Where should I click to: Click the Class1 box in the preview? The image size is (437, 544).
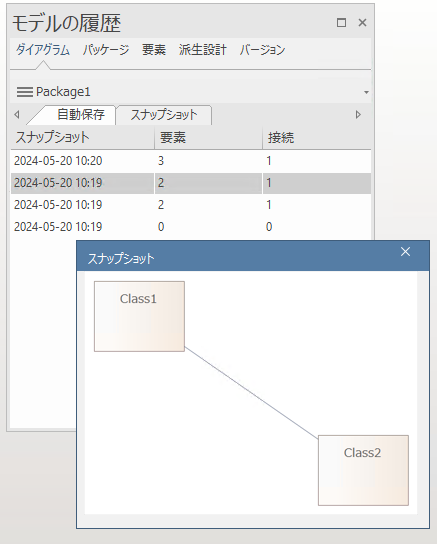click(139, 316)
